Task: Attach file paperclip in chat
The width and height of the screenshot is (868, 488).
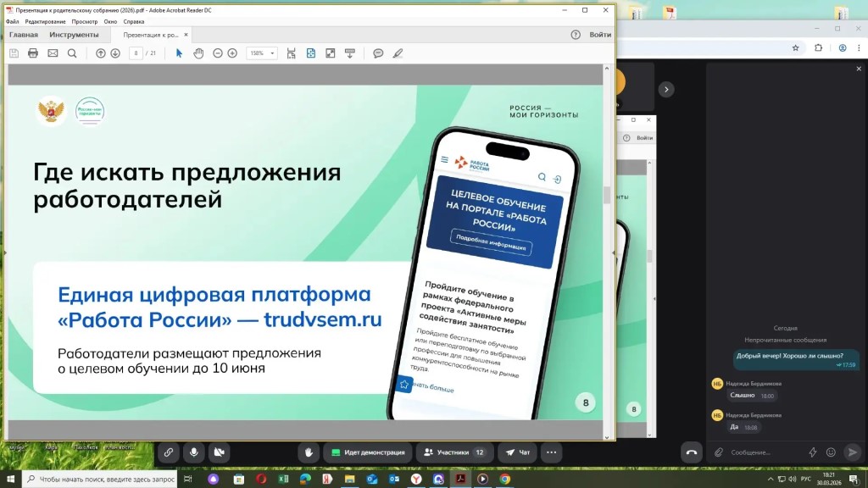Action: (719, 452)
